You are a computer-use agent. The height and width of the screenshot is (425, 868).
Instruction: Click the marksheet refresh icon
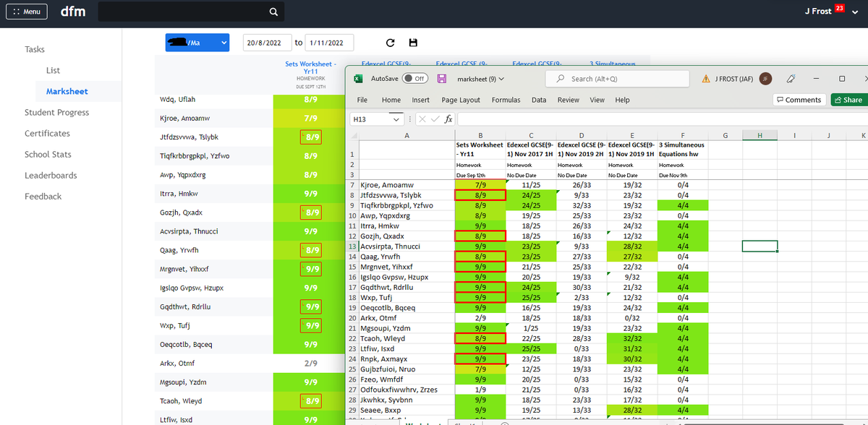point(391,43)
